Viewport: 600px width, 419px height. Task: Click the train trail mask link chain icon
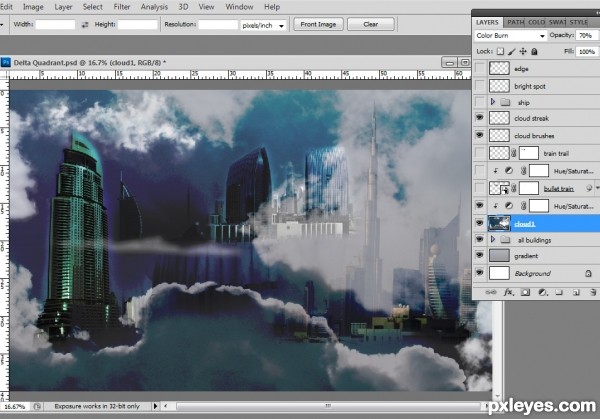[x=514, y=153]
